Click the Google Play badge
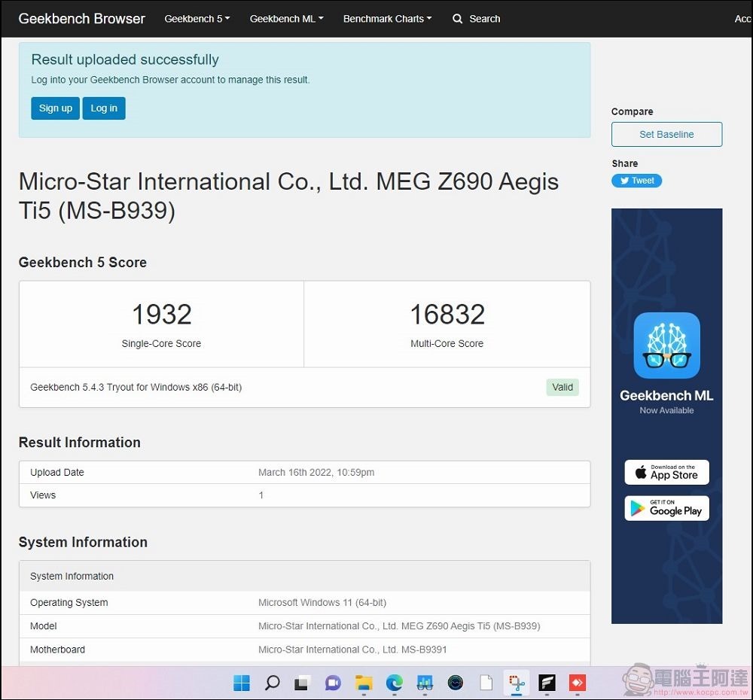The height and width of the screenshot is (700, 753). (x=666, y=508)
